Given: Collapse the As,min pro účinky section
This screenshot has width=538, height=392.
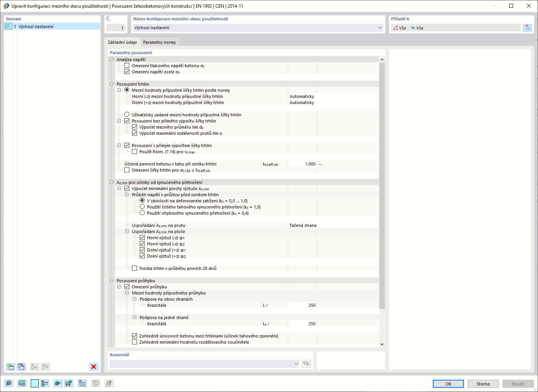Looking at the screenshot, I should tap(112, 182).
